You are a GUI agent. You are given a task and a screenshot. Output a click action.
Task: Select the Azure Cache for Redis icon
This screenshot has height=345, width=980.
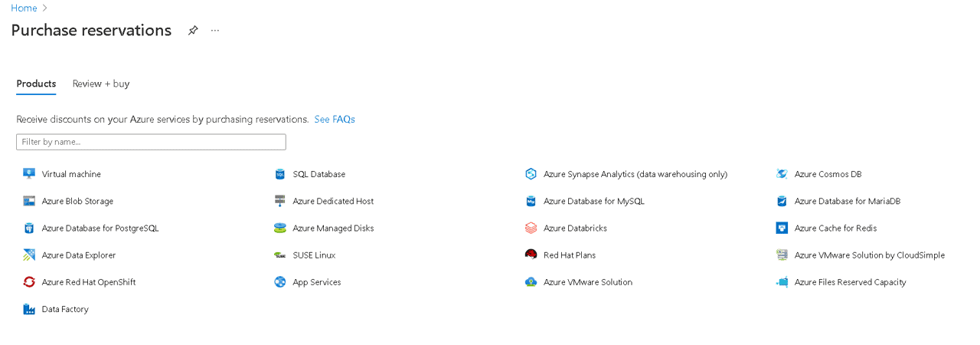coord(782,228)
